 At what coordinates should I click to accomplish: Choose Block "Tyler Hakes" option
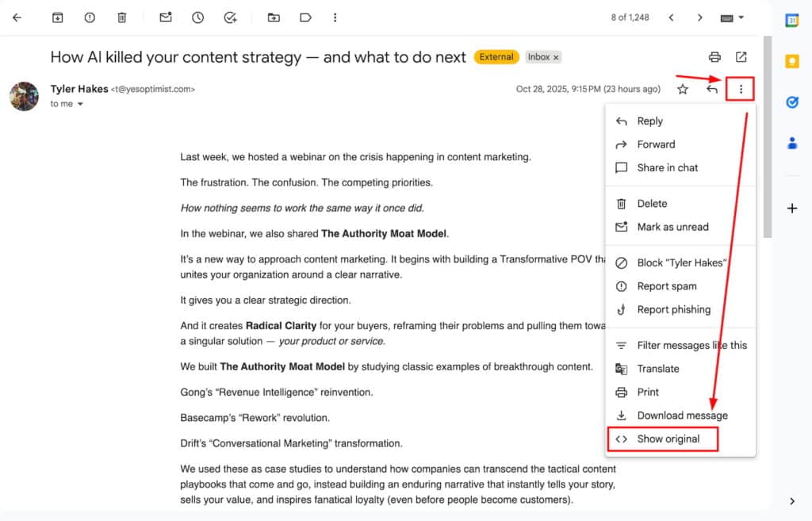(680, 263)
